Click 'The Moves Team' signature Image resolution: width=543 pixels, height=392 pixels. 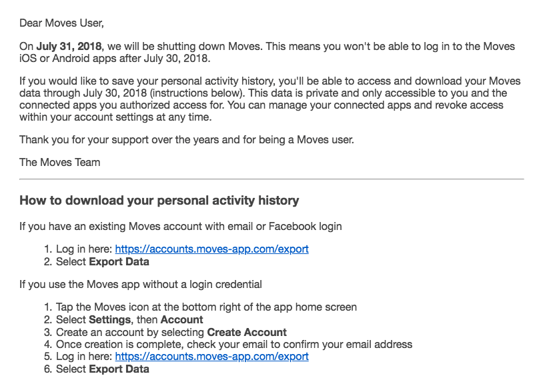coord(59,162)
